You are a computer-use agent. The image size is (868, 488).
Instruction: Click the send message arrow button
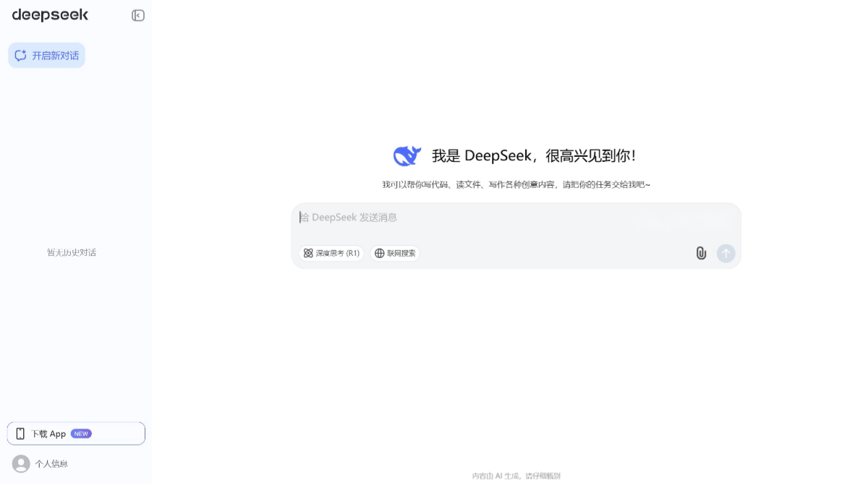click(726, 253)
